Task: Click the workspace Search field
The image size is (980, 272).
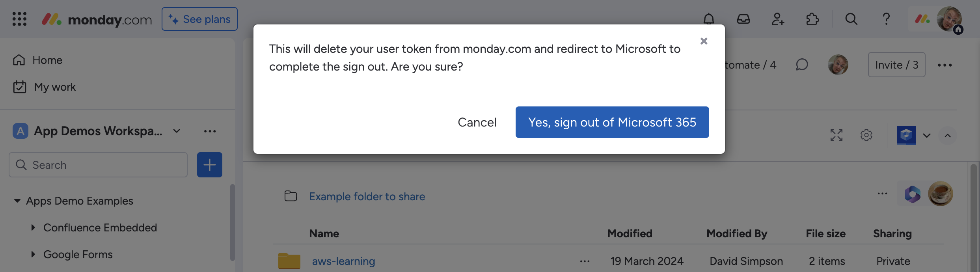Action: coord(98,164)
